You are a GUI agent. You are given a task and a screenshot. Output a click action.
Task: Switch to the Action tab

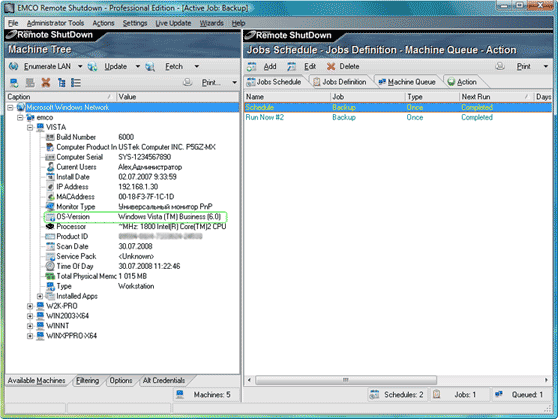click(462, 82)
